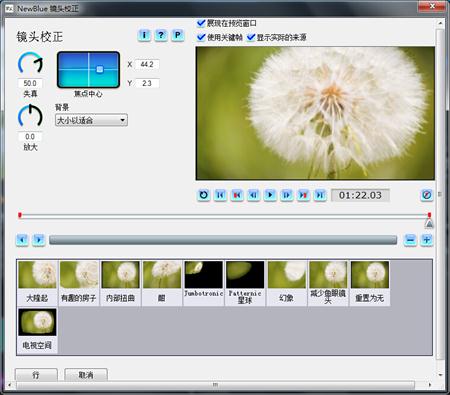Click the 失真 distortion knob
This screenshot has width=450, height=395.
30,63
